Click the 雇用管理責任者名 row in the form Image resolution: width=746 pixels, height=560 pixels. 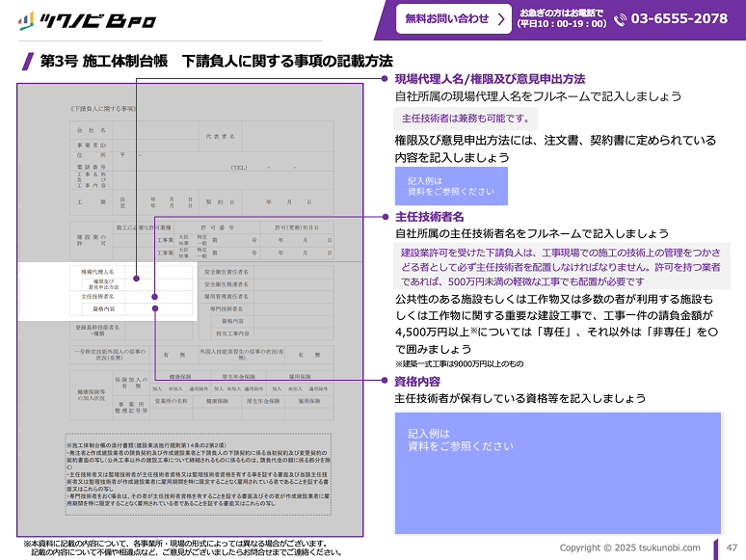click(266, 297)
